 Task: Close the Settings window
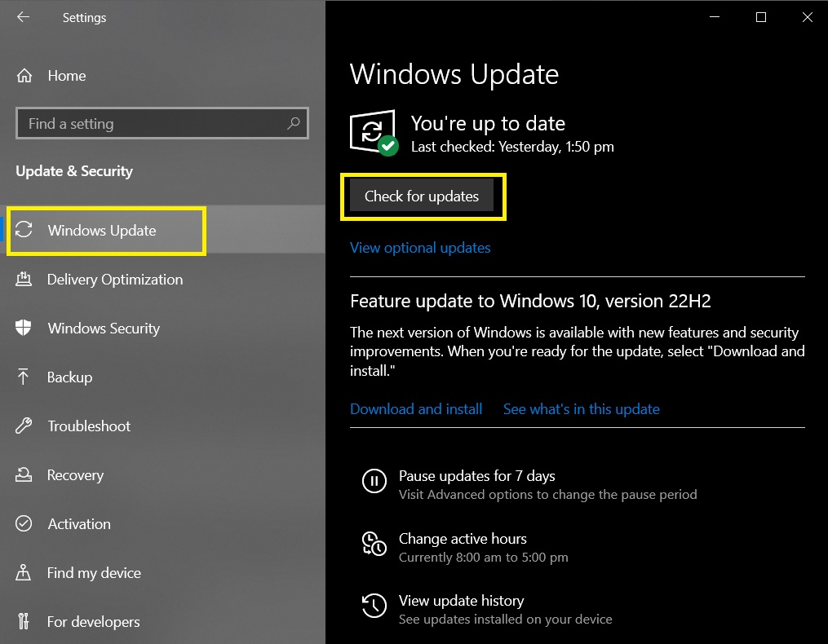coord(808,17)
